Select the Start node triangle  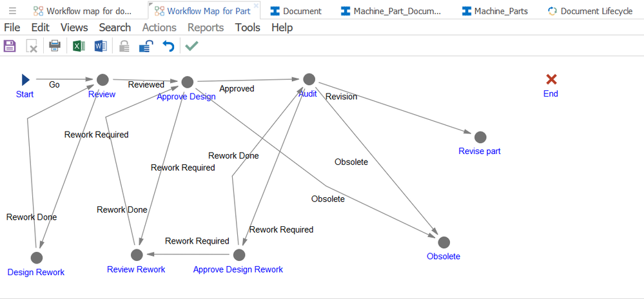coord(25,80)
